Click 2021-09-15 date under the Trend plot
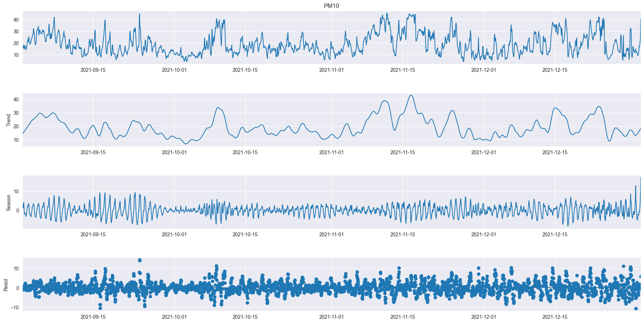The height and width of the screenshot is (323, 644). (x=93, y=152)
